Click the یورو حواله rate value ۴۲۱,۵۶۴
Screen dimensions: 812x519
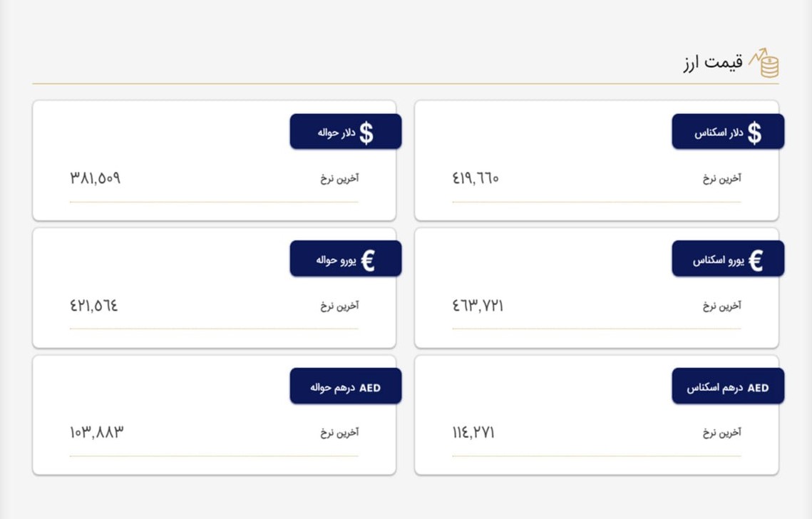coord(93,306)
